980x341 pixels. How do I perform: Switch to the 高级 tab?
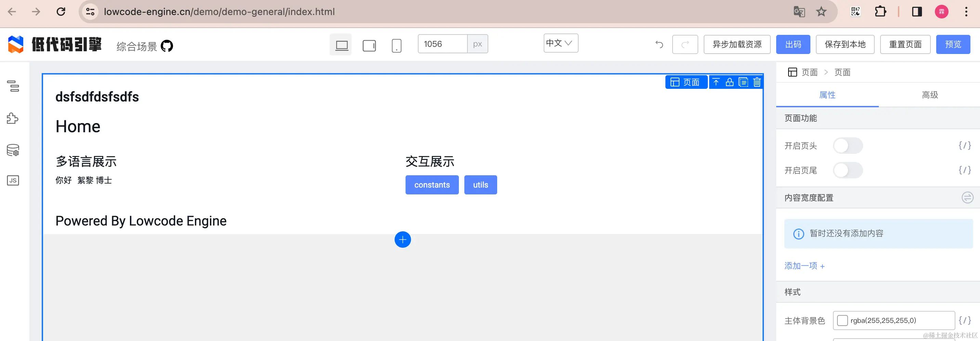[x=929, y=95]
